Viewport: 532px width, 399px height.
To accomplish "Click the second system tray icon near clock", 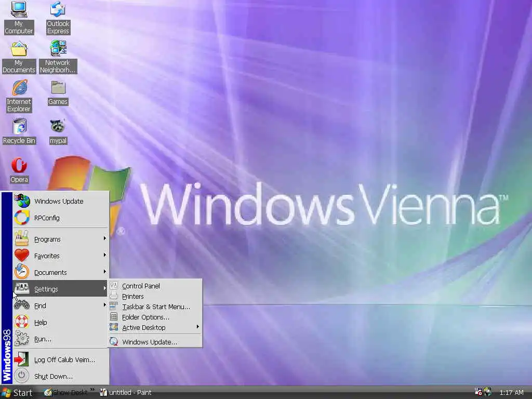I will 488,392.
